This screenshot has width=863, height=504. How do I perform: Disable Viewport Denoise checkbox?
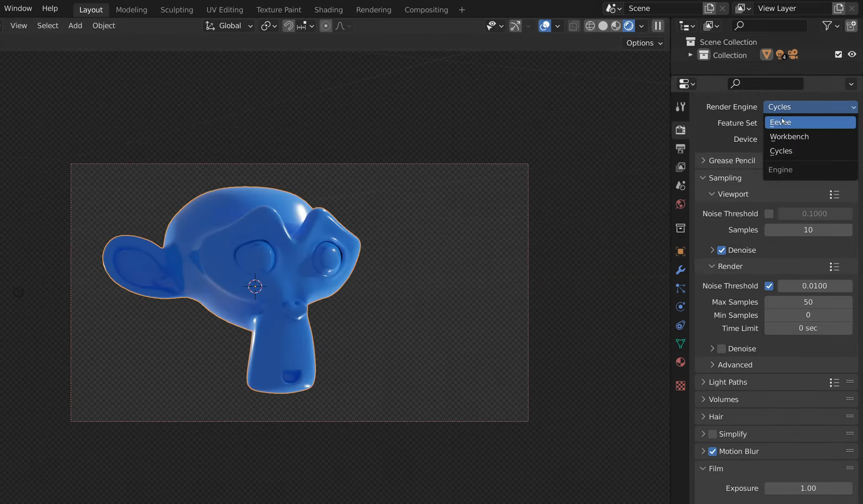[722, 250]
